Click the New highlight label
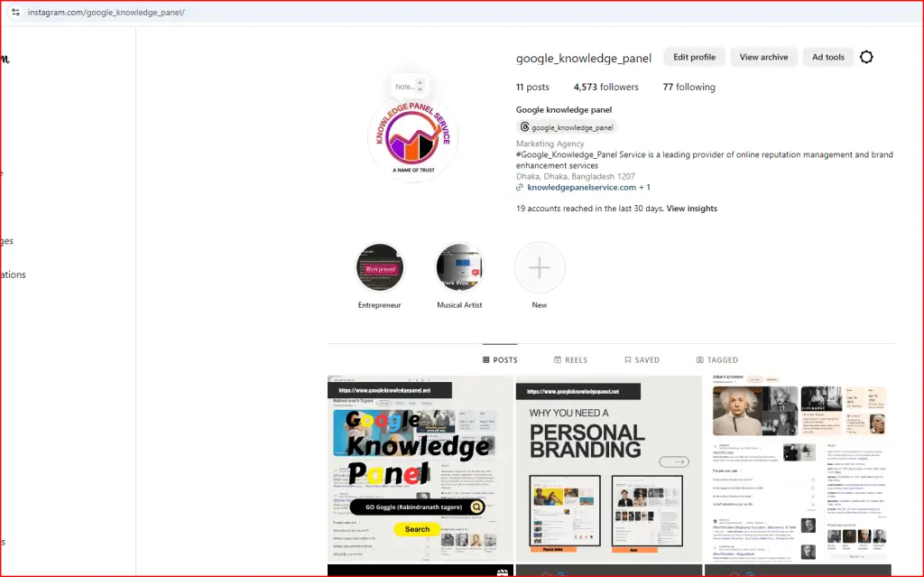Viewport: 924px width, 577px height. [x=540, y=305]
